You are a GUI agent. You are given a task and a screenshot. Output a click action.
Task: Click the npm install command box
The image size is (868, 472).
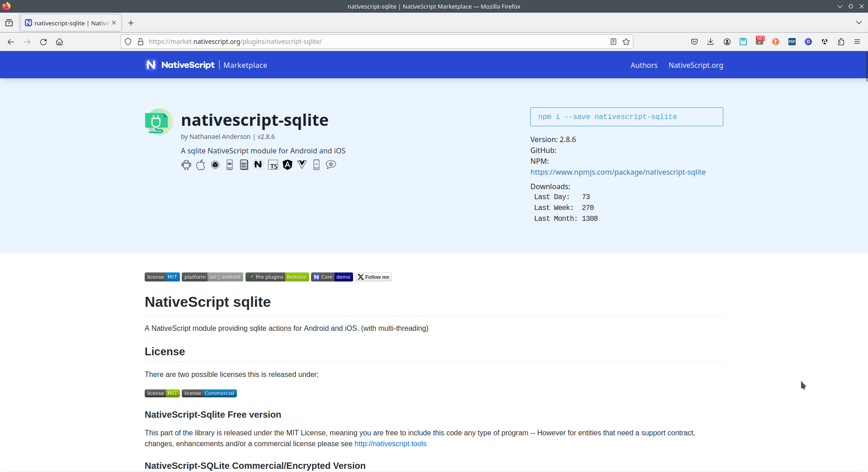(627, 117)
